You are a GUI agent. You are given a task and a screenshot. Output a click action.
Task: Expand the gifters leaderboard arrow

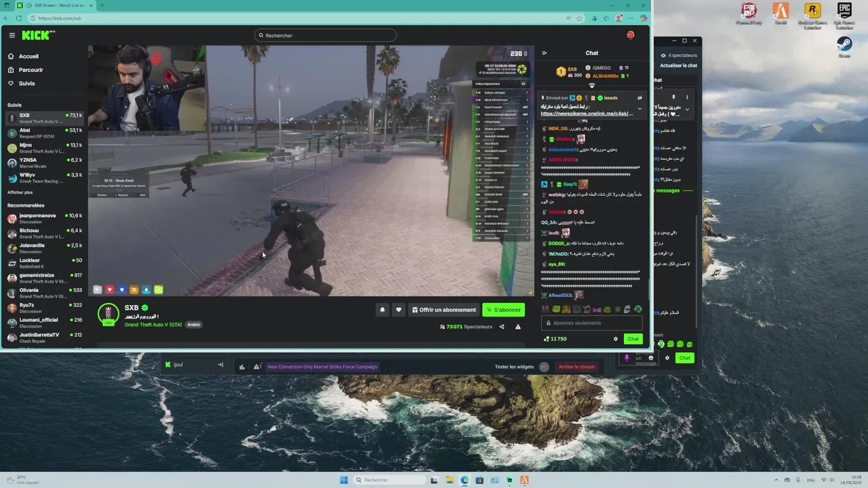[591, 86]
